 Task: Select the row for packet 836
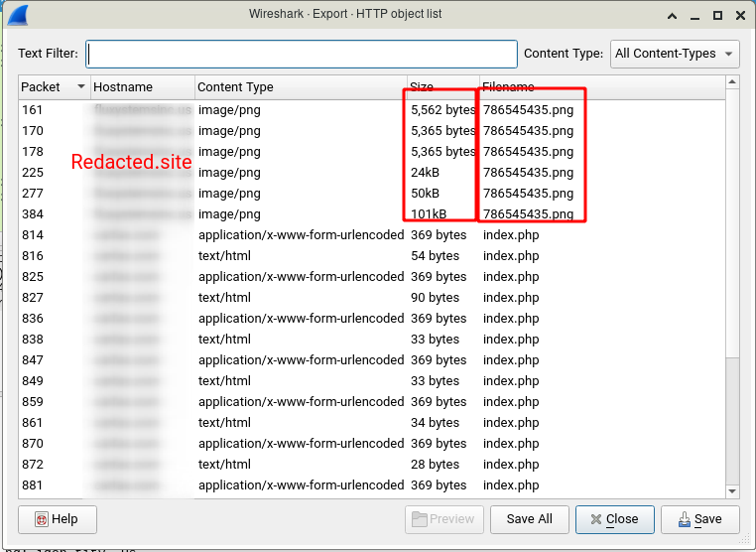pos(372,318)
